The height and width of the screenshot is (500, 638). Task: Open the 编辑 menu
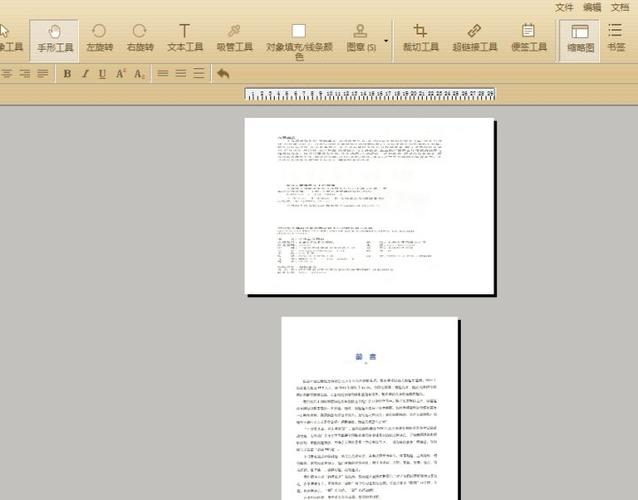[x=592, y=7]
